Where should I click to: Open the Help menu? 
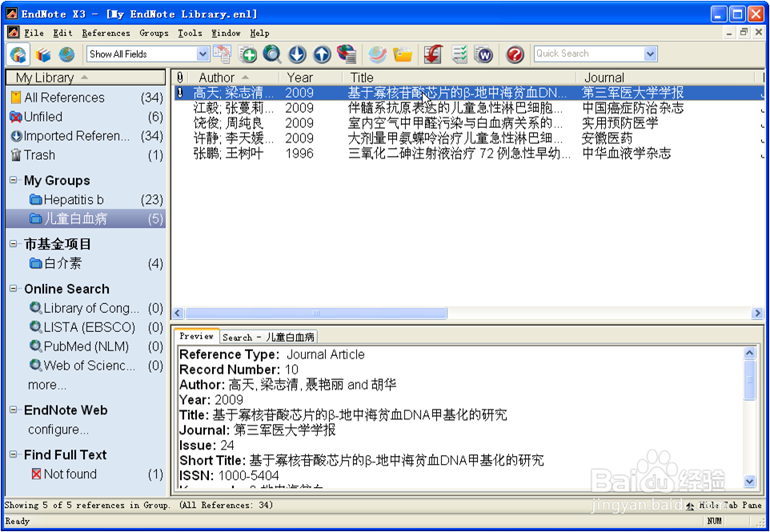point(259,34)
